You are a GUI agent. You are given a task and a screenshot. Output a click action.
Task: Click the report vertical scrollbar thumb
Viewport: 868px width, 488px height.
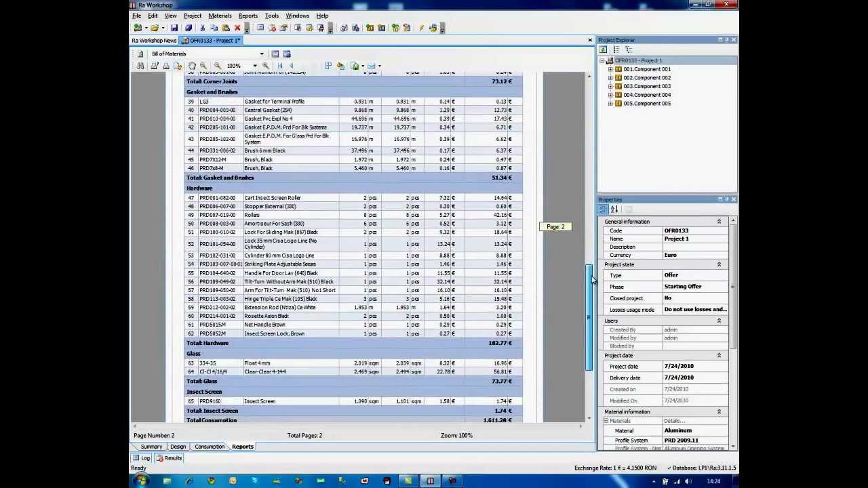tap(589, 317)
